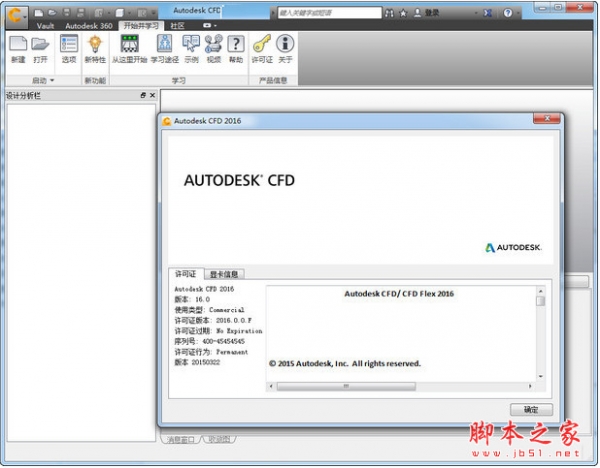Click the round help icon in title bar
Screen dimensions: 600x468
click(508, 13)
